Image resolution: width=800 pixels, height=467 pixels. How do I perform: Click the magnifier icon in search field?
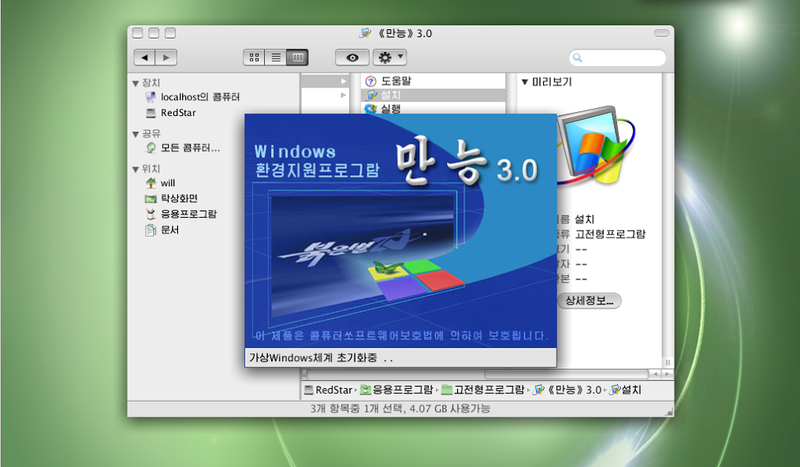pyautogui.click(x=578, y=57)
